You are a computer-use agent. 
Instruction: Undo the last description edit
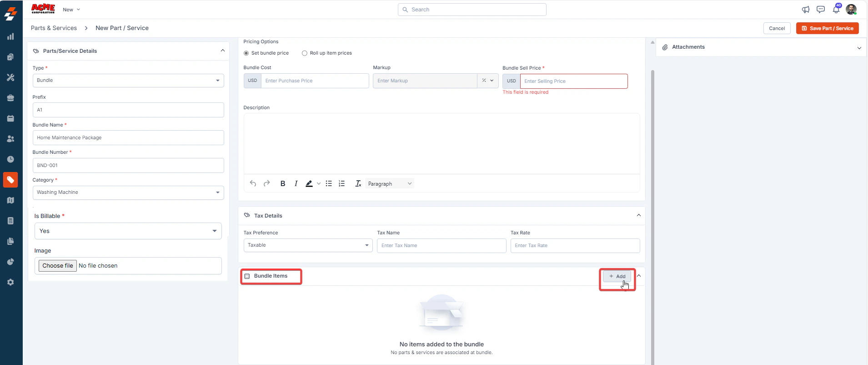[x=253, y=183]
